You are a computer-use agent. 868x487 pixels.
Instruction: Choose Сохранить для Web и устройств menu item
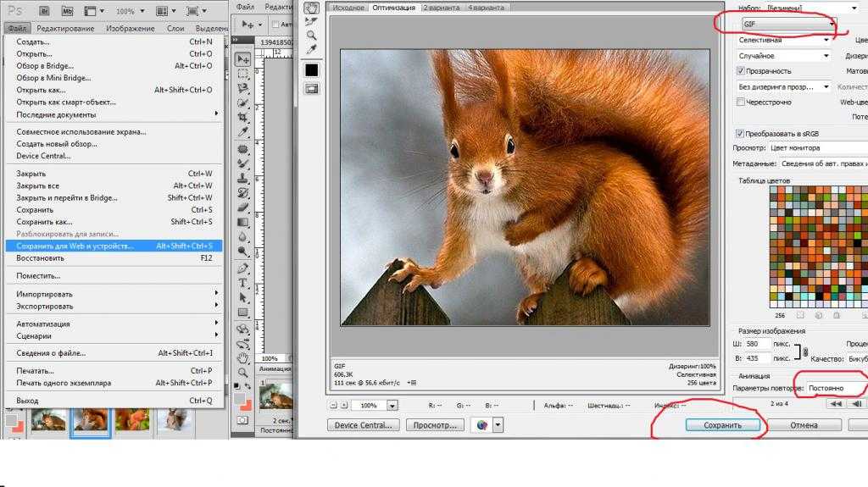(x=114, y=246)
